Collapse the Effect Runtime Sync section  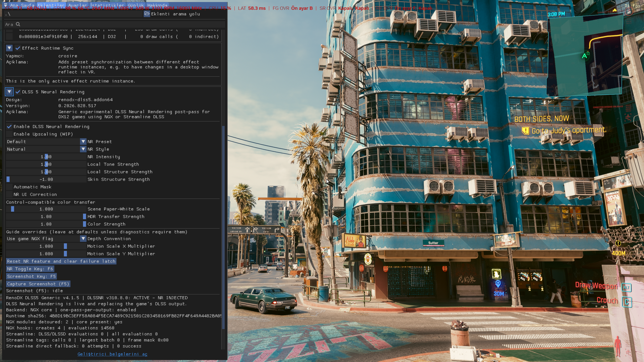point(9,48)
